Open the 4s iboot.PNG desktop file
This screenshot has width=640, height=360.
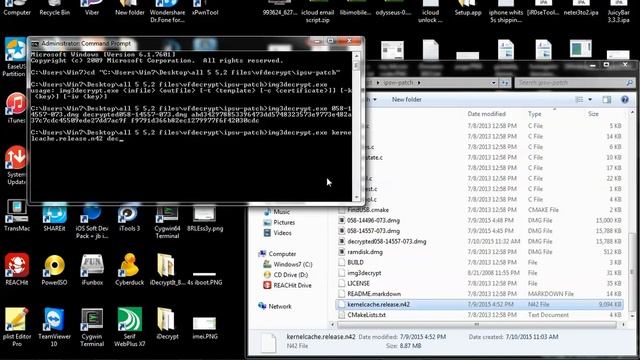(204, 278)
